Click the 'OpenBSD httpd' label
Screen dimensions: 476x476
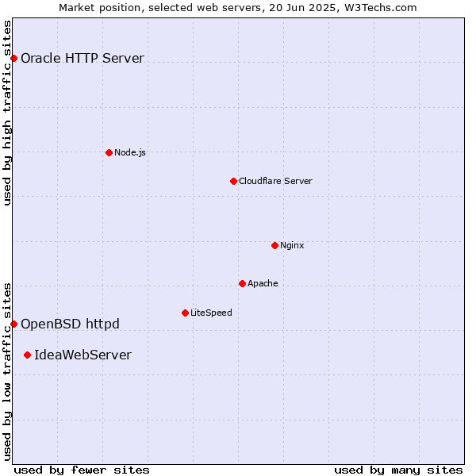[70, 324]
